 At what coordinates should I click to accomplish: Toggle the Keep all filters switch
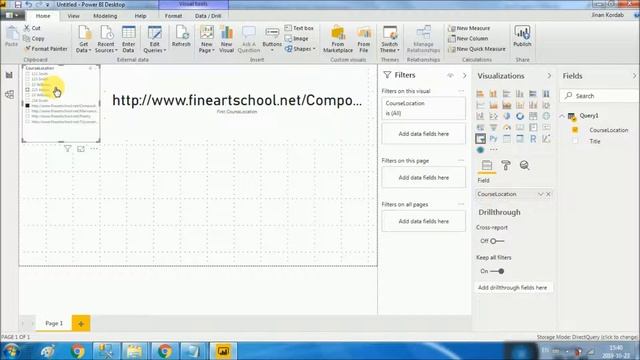click(x=497, y=271)
